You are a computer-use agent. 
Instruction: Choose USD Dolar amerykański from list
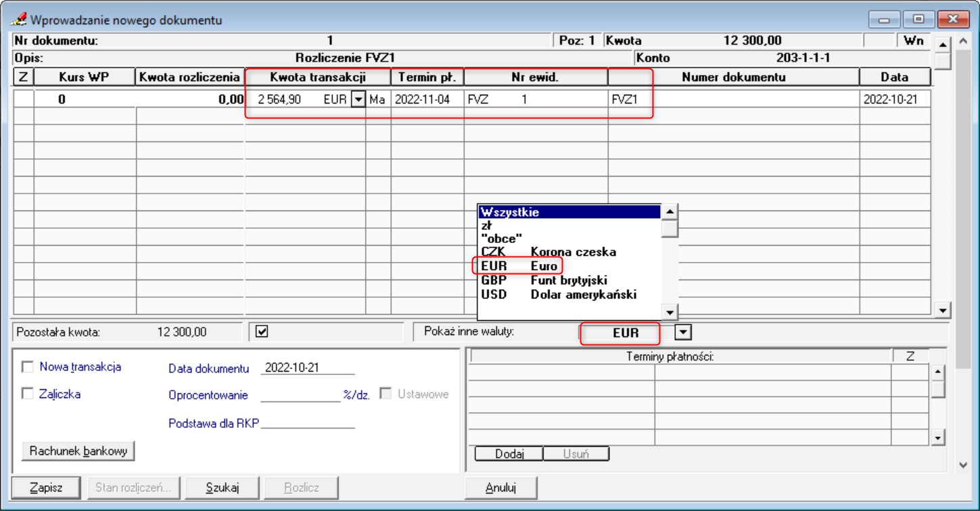569,294
